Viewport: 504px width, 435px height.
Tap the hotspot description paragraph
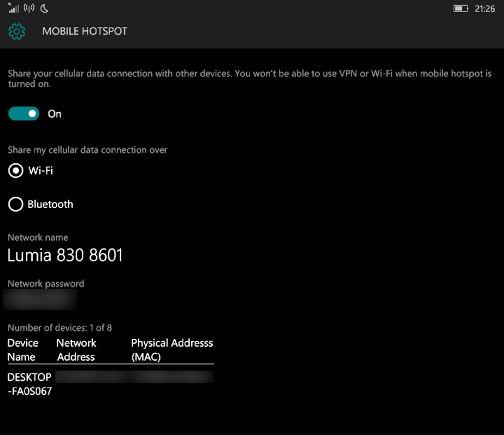tap(249, 79)
